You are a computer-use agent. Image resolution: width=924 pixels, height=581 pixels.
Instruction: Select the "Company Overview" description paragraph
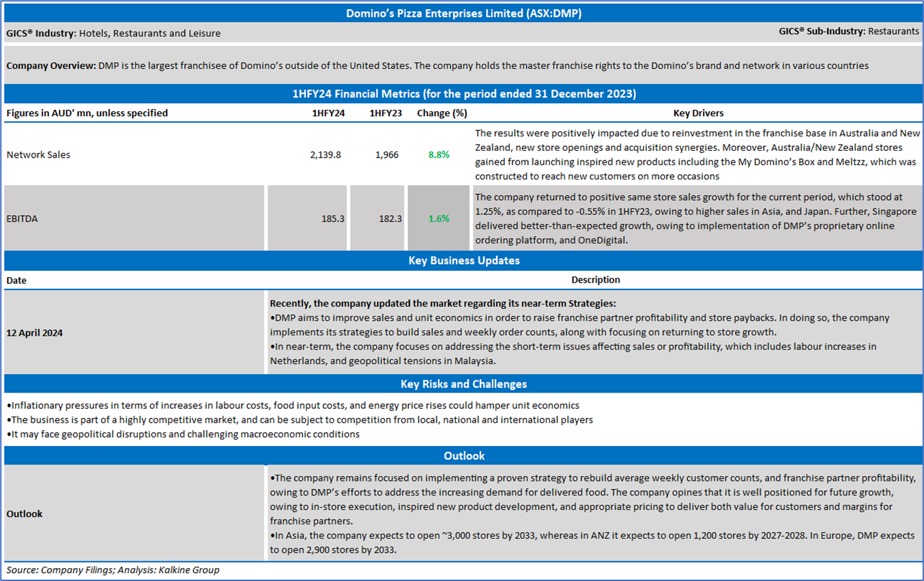tap(437, 66)
